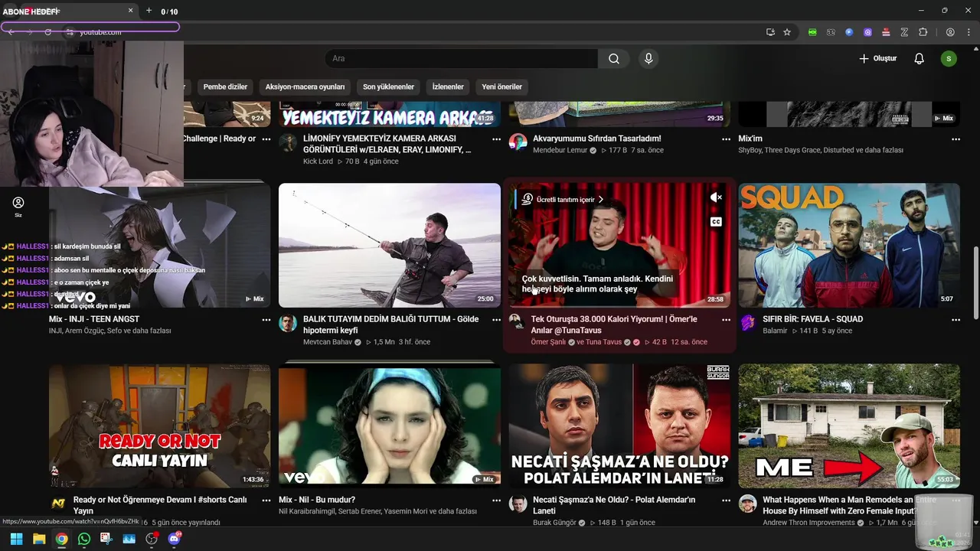Screen dimensions: 980x551
Task: Open more options for the Tek Oturuşta 38.000 Kalori video
Action: pyautogui.click(x=726, y=320)
